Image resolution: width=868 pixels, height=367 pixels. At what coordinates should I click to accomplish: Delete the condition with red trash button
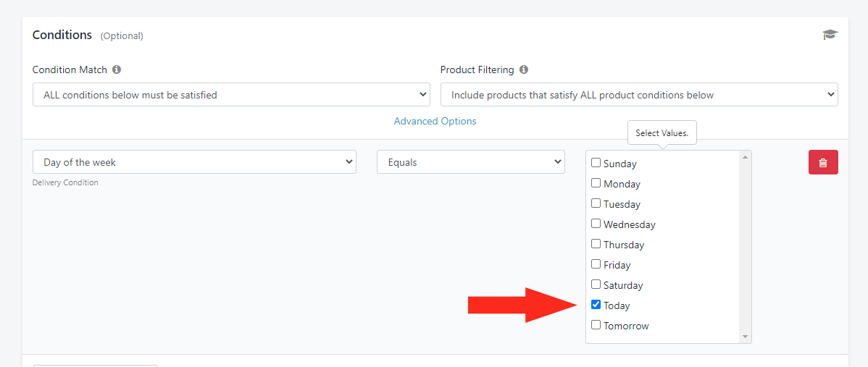tap(823, 162)
